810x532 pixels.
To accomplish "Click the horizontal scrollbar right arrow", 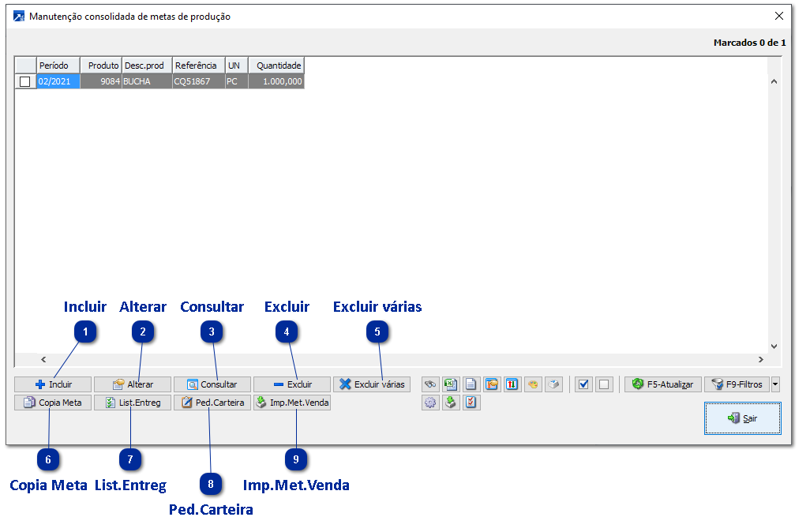I will coord(760,359).
